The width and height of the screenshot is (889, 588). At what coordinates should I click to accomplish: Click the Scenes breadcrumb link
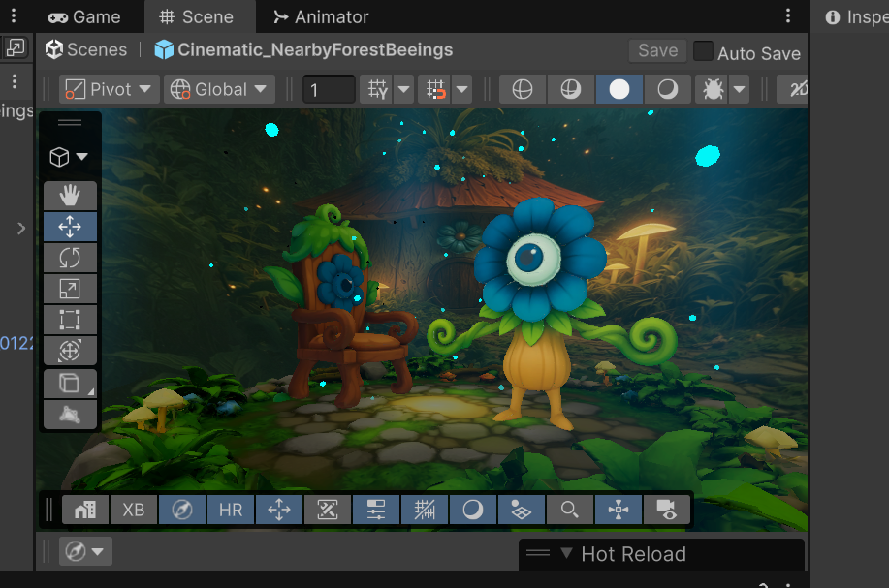click(86, 49)
